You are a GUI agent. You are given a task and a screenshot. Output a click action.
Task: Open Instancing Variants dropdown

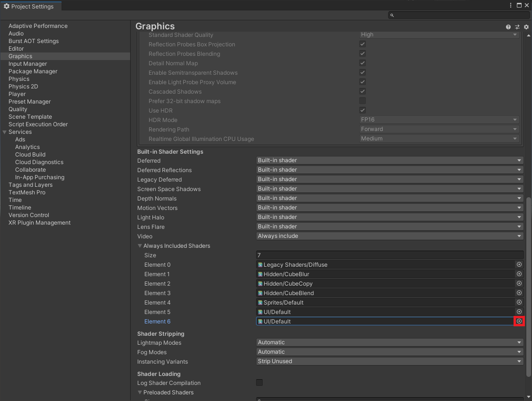(390, 361)
